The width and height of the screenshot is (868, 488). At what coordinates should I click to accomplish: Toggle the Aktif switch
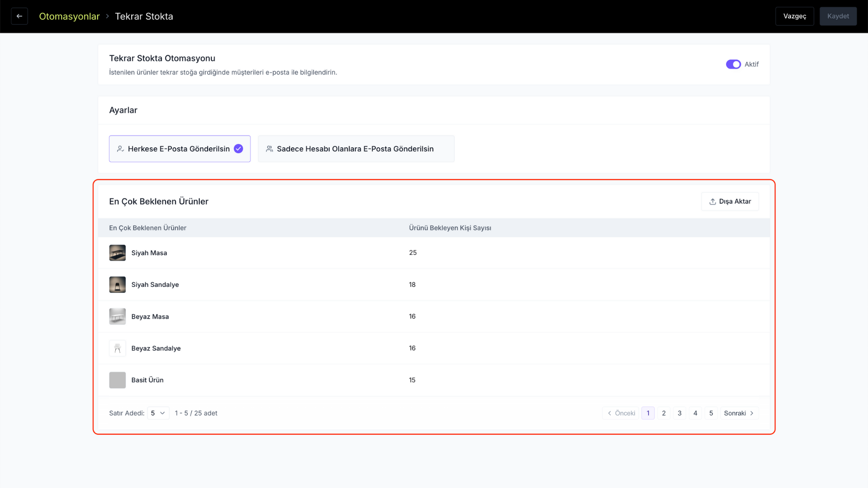[x=733, y=64]
